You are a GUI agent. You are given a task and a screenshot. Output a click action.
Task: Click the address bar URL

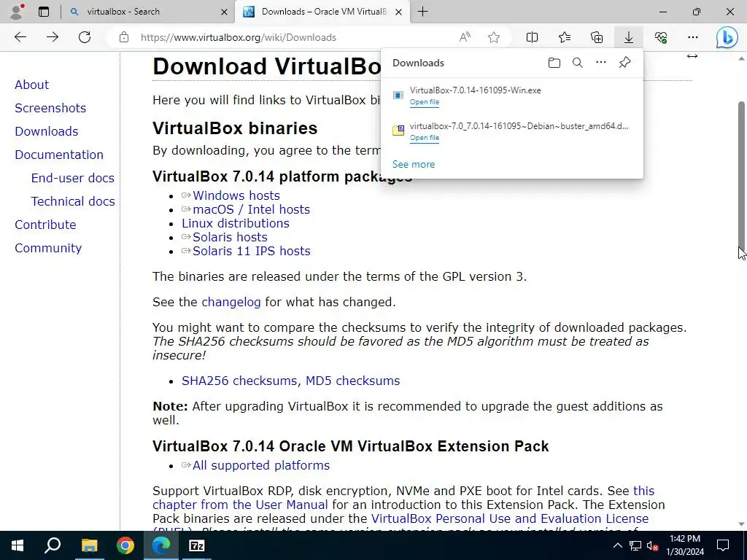click(x=239, y=37)
